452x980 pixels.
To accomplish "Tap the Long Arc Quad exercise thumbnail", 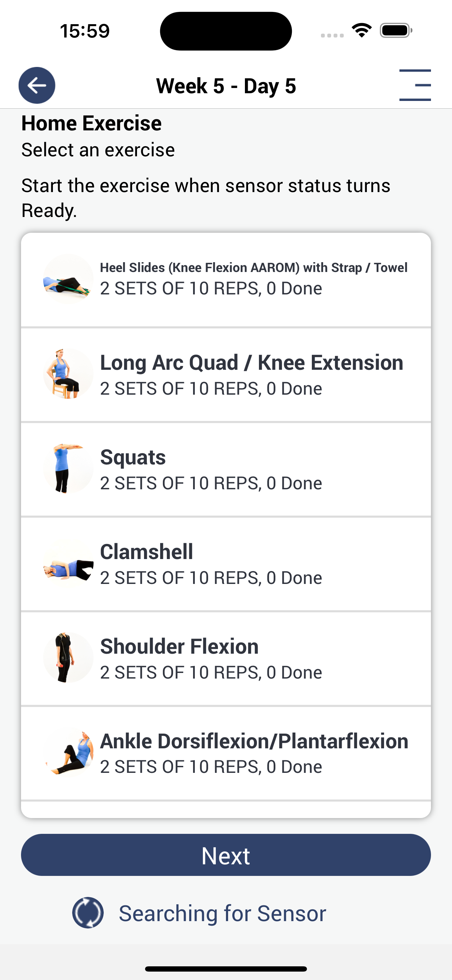I will coord(68,374).
